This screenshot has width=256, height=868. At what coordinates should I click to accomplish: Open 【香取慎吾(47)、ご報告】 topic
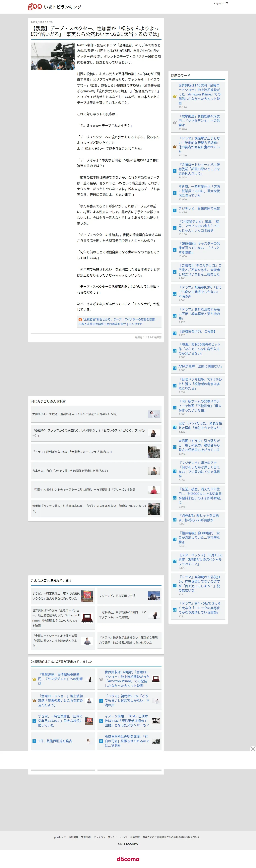click(197, 332)
